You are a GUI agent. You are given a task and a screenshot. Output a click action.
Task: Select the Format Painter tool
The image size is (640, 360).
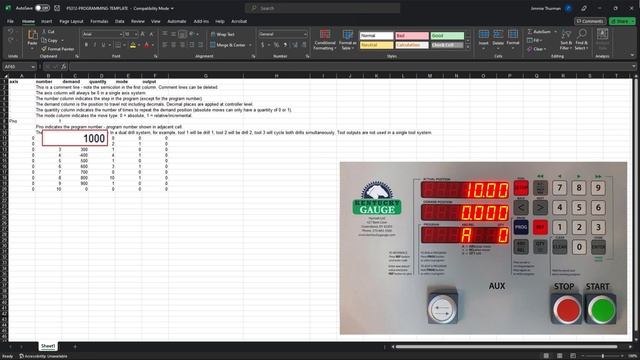point(58,49)
